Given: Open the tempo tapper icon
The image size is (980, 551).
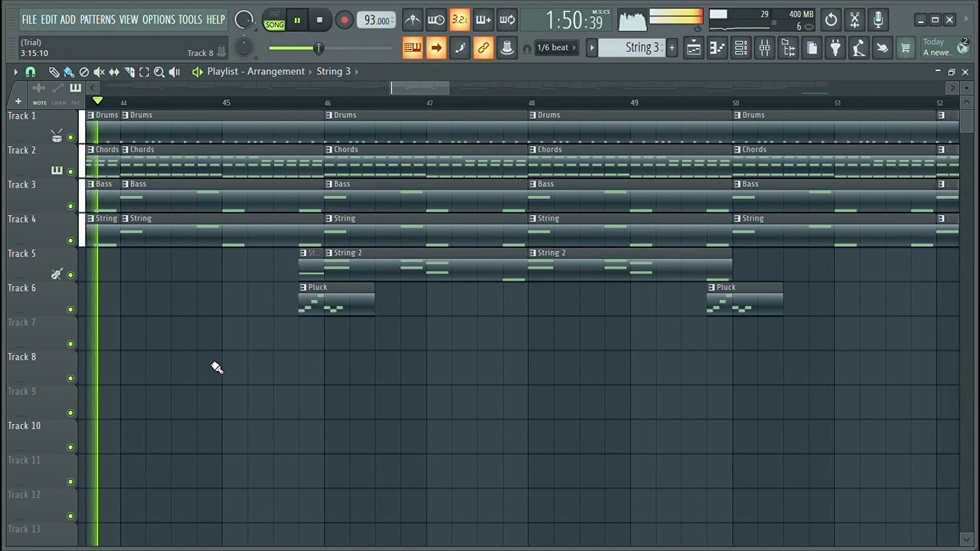Looking at the screenshot, I should pos(859,48).
